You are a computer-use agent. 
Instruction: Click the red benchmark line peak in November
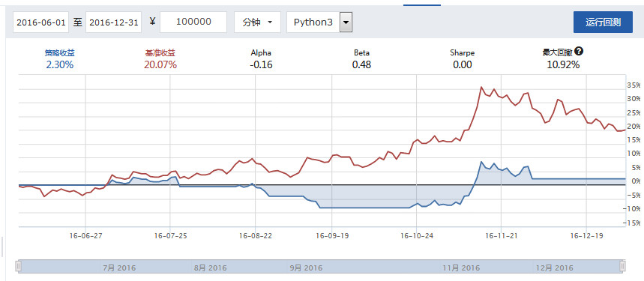click(x=481, y=87)
